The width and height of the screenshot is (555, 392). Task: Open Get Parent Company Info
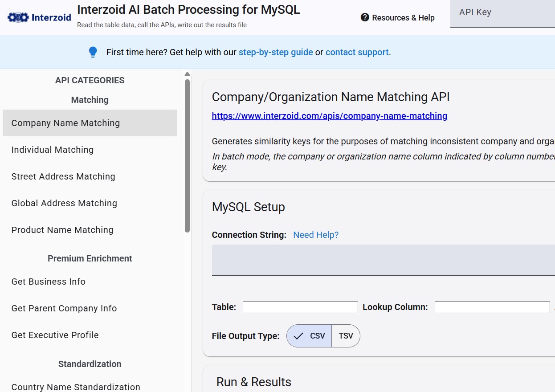tap(90, 308)
